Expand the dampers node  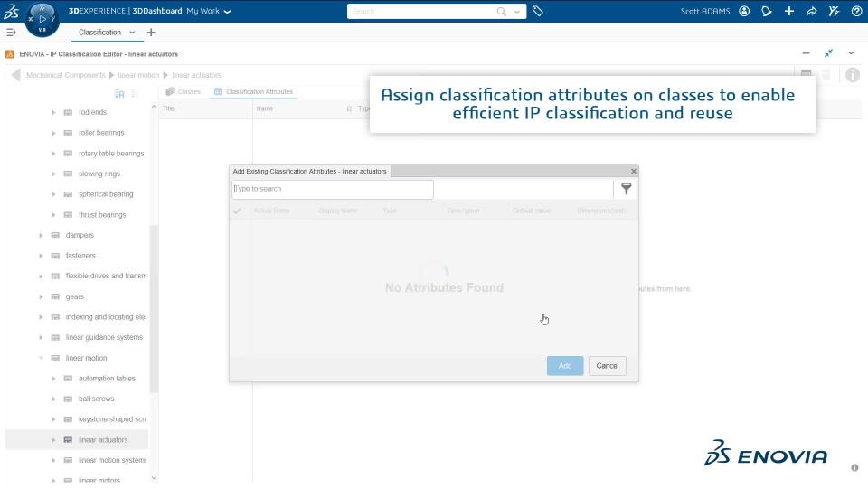[x=41, y=235]
